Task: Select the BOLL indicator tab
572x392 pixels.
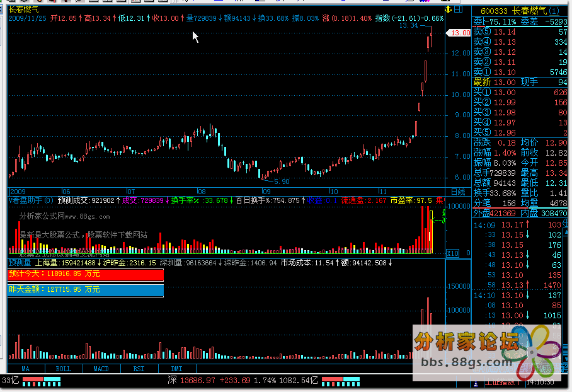Action: click(63, 368)
